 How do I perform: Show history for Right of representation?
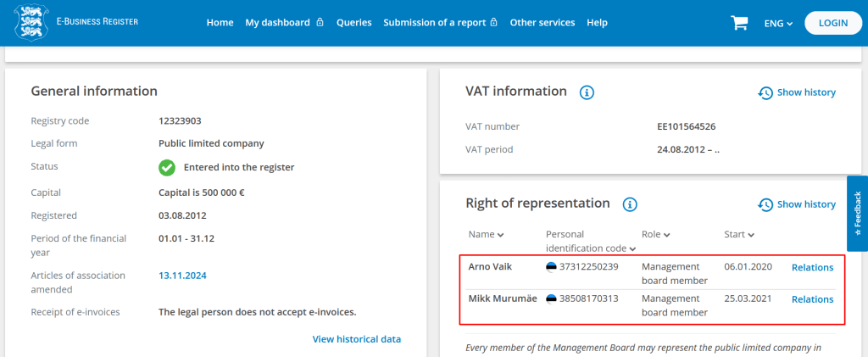(797, 204)
